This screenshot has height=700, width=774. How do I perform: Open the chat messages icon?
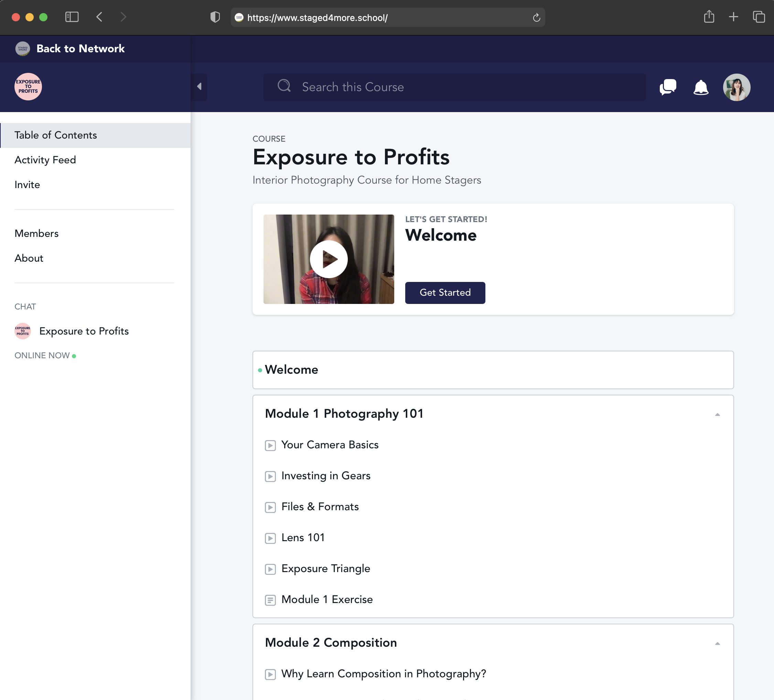pos(668,87)
